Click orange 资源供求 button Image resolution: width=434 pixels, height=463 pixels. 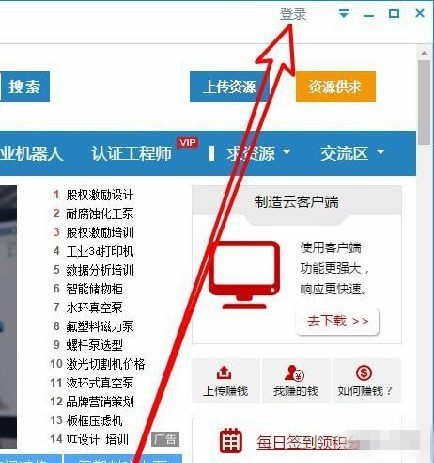336,86
